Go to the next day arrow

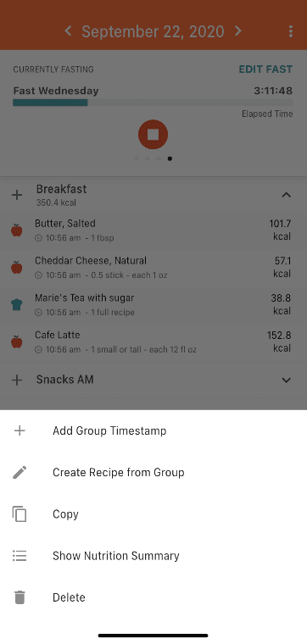(x=238, y=31)
